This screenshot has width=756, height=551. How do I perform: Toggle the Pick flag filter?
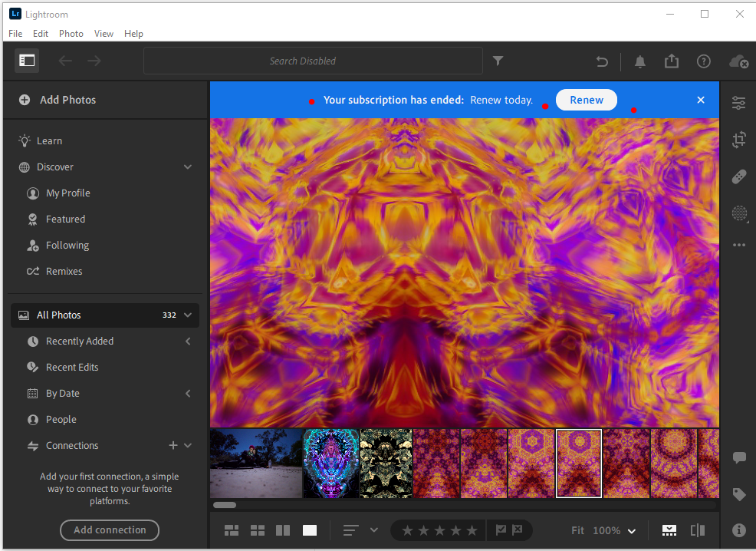pos(501,530)
